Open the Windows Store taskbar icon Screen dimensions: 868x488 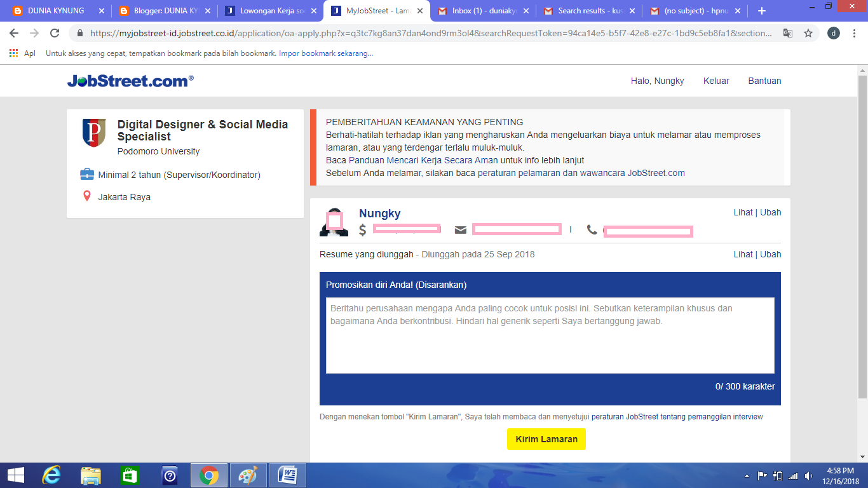(x=130, y=475)
